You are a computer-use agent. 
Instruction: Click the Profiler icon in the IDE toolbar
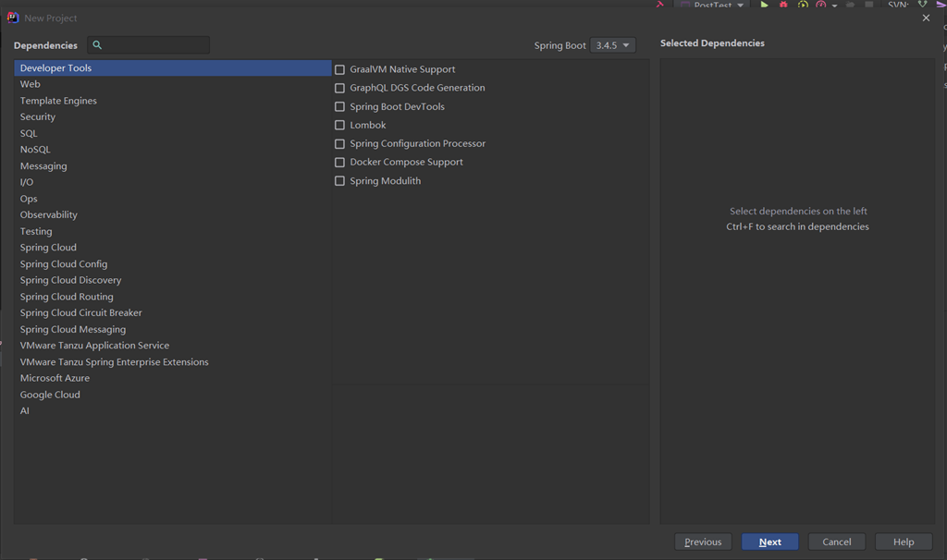click(x=820, y=5)
